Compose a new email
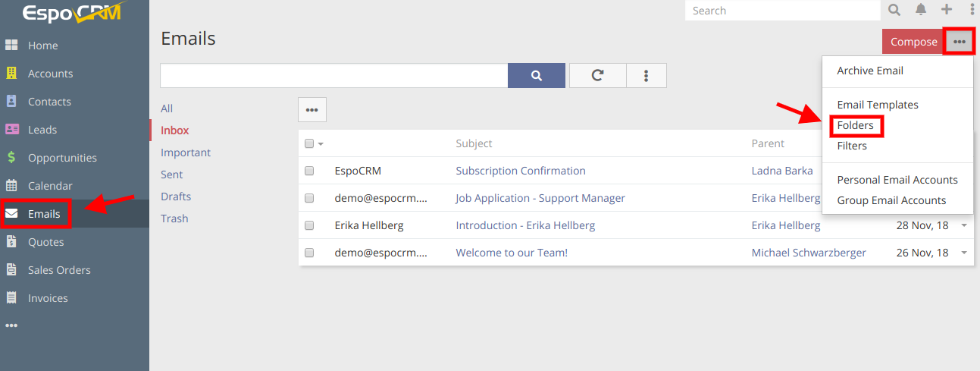Screen dimensions: 980x371 913,42
